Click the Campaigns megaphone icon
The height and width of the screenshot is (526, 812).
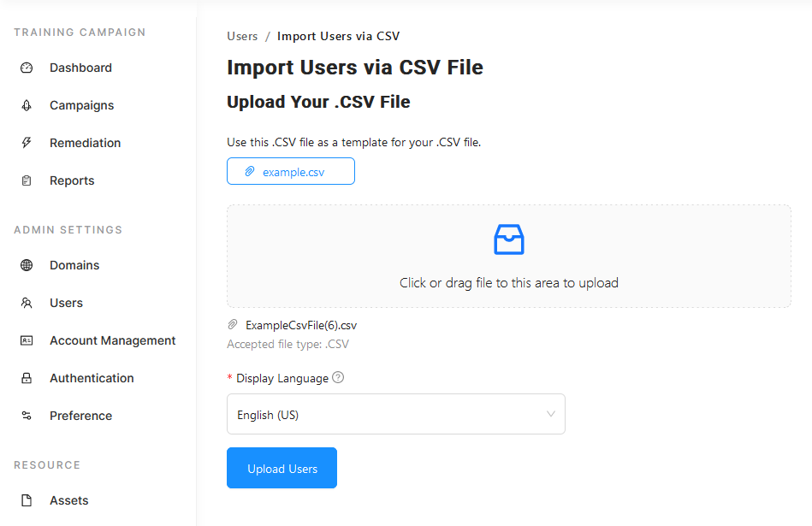26,104
